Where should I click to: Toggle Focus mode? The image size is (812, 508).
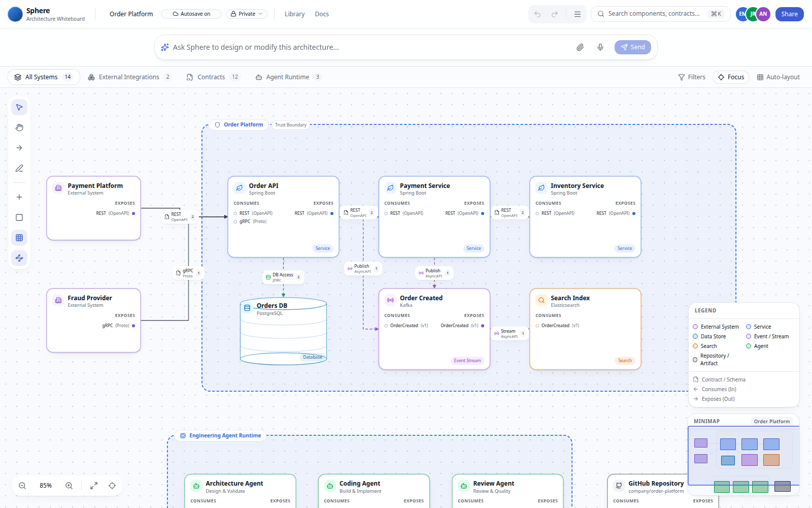731,77
